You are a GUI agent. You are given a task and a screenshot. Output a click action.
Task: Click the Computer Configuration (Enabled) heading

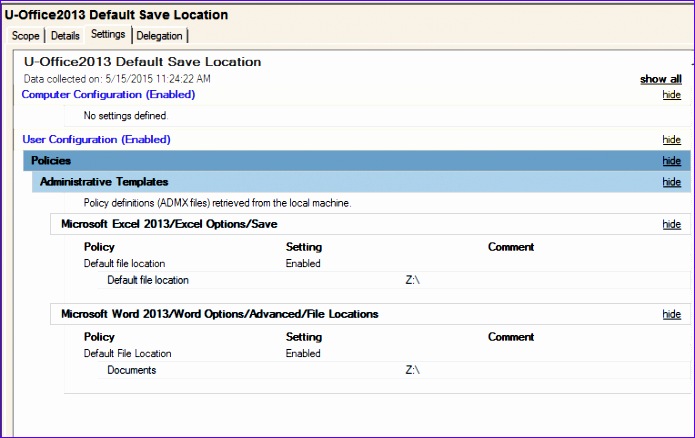(108, 94)
